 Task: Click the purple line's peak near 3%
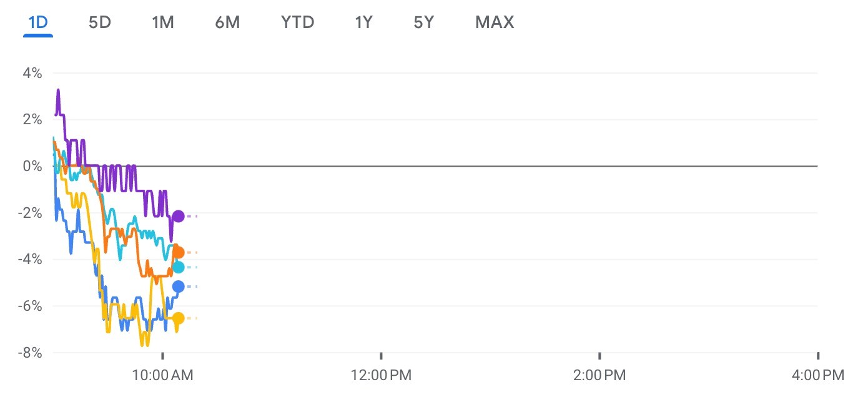coord(58,91)
